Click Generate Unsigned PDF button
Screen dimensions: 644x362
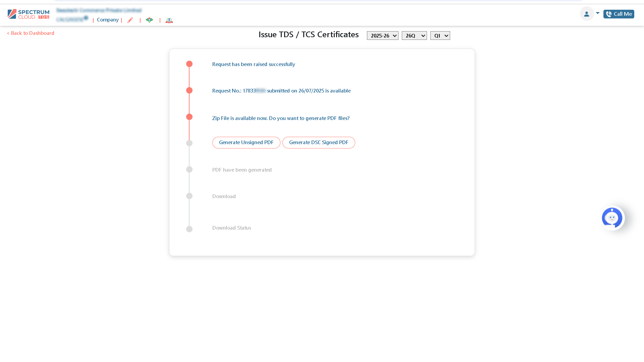coord(246,142)
